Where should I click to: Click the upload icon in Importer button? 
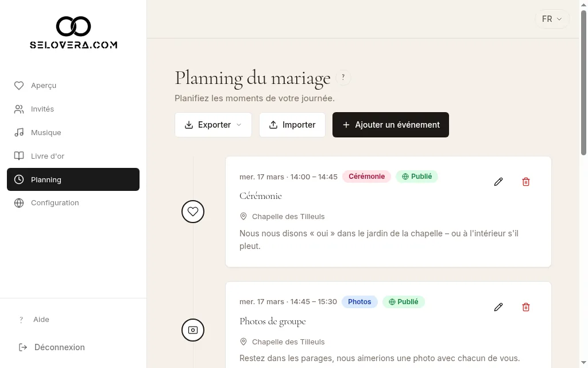click(273, 125)
